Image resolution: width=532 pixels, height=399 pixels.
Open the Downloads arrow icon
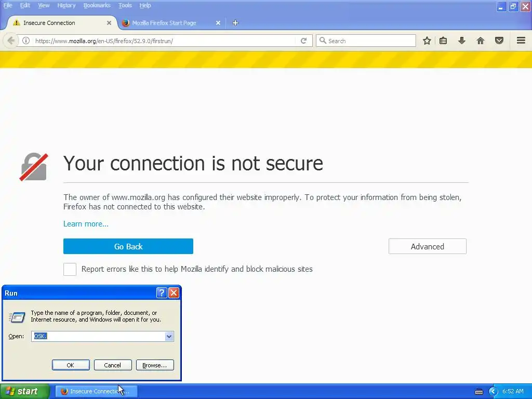click(462, 41)
